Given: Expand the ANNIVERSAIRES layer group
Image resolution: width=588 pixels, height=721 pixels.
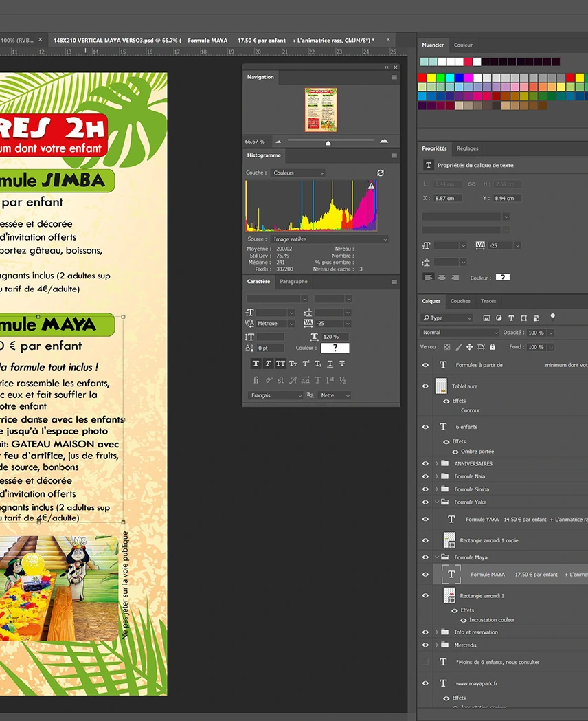Looking at the screenshot, I should tap(437, 463).
